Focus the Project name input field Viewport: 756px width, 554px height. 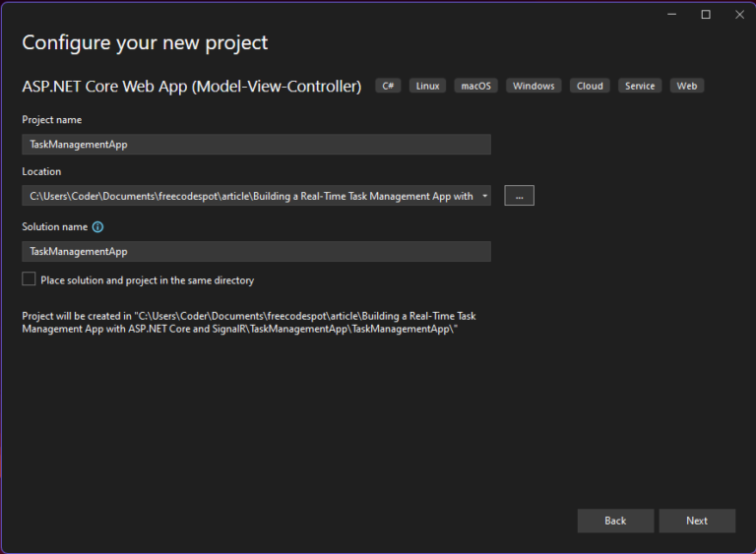tap(257, 145)
